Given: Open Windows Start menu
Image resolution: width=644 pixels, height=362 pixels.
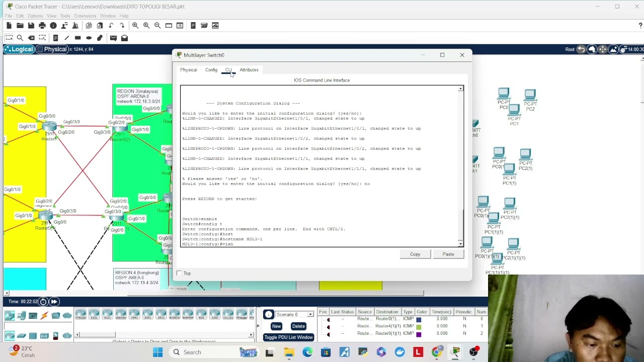Looking at the screenshot, I should pyautogui.click(x=157, y=352).
